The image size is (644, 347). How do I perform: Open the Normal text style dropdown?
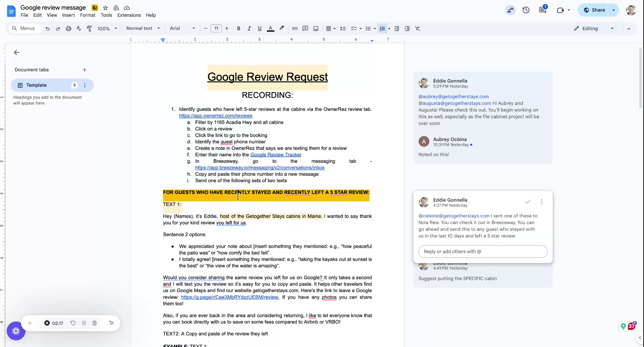(143, 28)
